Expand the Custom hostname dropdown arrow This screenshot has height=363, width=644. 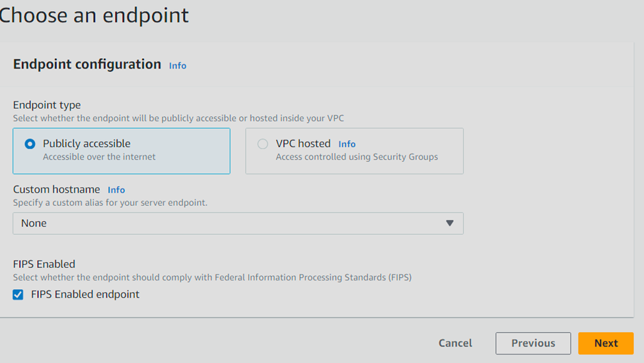tap(450, 223)
